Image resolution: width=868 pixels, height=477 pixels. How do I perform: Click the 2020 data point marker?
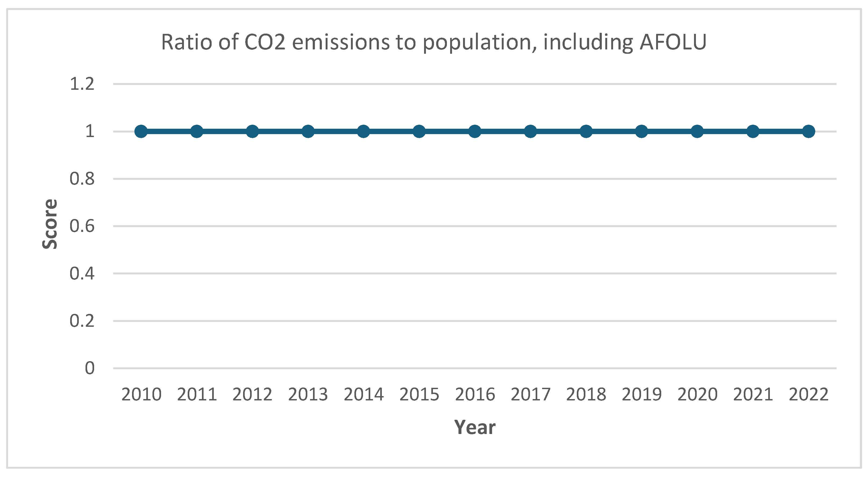(697, 131)
